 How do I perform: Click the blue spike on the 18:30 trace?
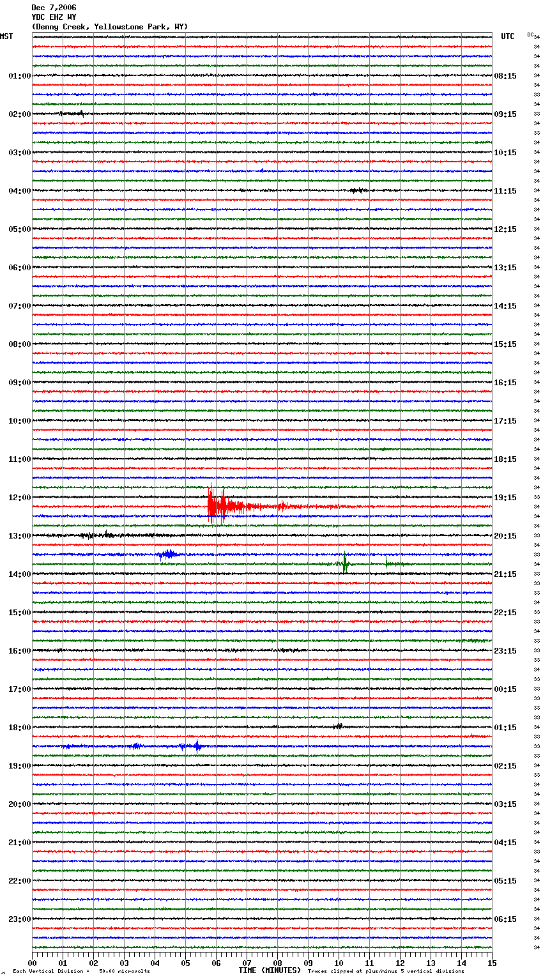tap(197, 746)
